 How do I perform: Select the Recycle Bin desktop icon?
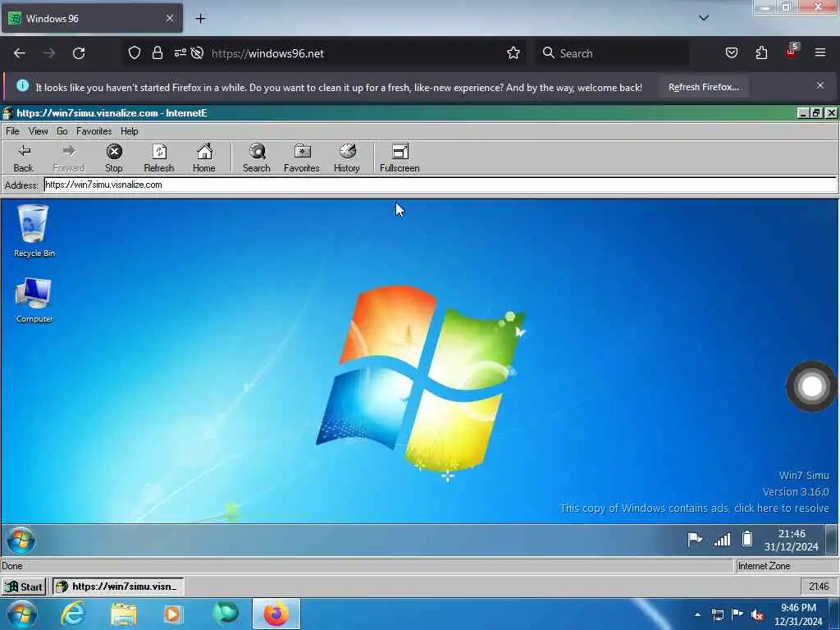pyautogui.click(x=34, y=231)
